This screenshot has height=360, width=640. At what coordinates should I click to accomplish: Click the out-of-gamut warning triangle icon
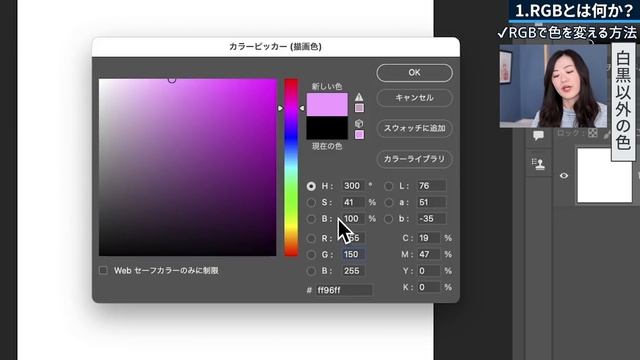359,97
